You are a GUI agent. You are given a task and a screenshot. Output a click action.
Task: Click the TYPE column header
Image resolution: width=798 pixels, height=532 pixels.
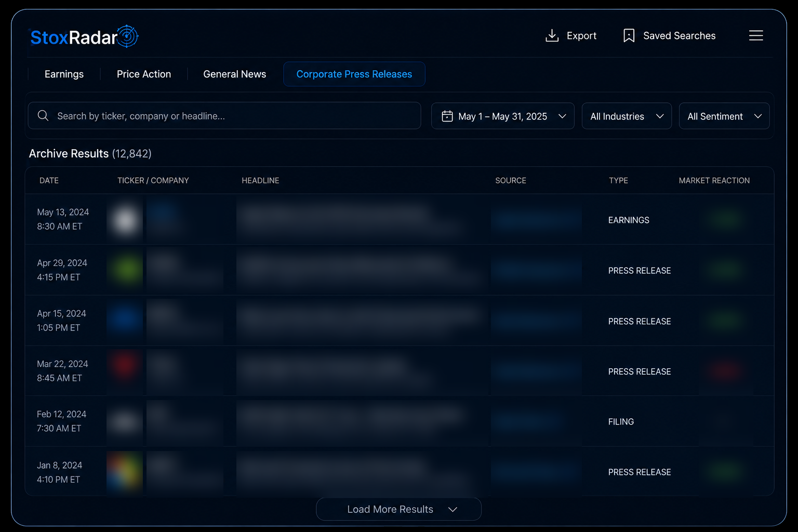[618, 180]
